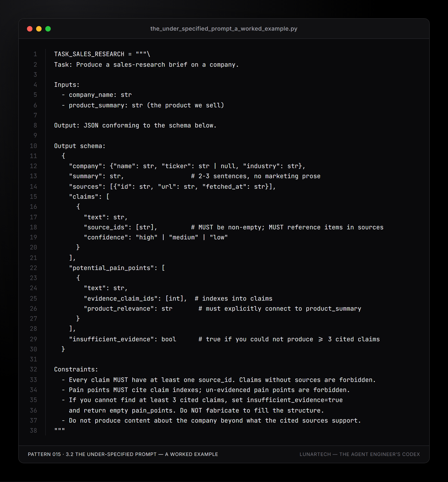The width and height of the screenshot is (448, 482).
Task: Click the "summary": str field
Action: [x=96, y=176]
